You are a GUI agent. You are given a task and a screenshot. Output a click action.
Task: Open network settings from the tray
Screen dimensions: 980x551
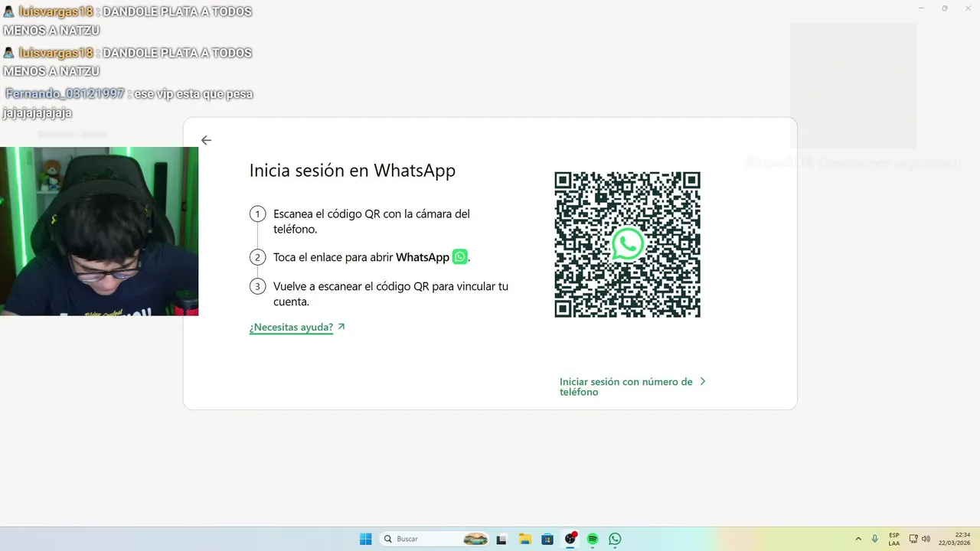coord(913,539)
